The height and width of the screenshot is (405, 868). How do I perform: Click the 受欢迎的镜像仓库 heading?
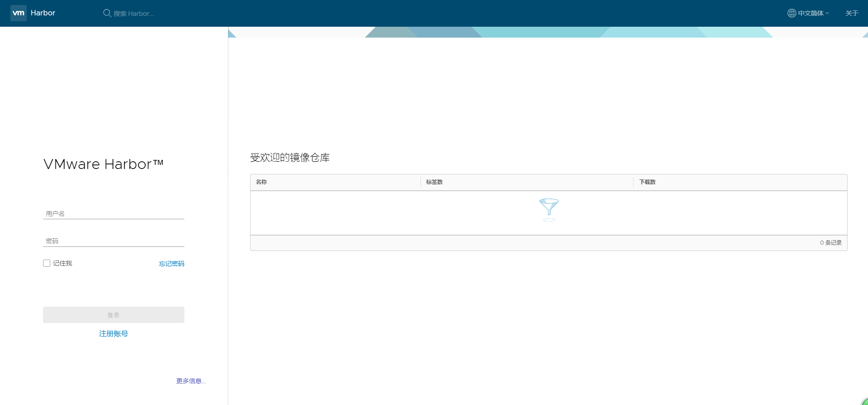tap(290, 158)
